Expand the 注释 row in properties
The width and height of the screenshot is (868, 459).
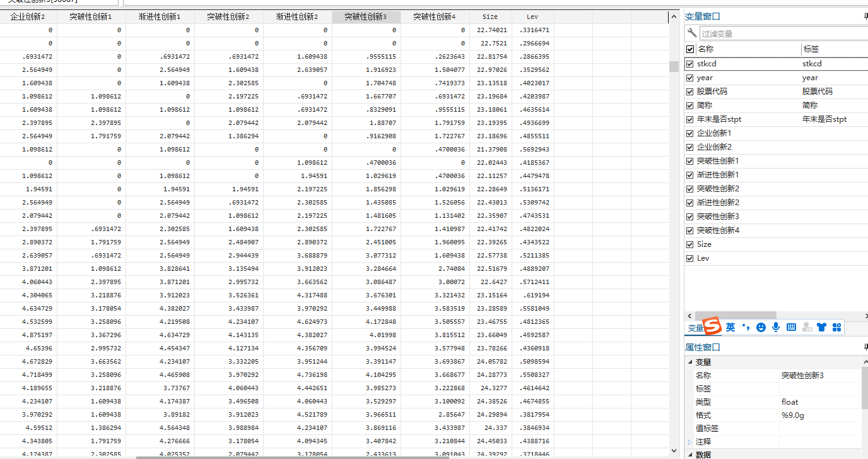[x=689, y=442]
